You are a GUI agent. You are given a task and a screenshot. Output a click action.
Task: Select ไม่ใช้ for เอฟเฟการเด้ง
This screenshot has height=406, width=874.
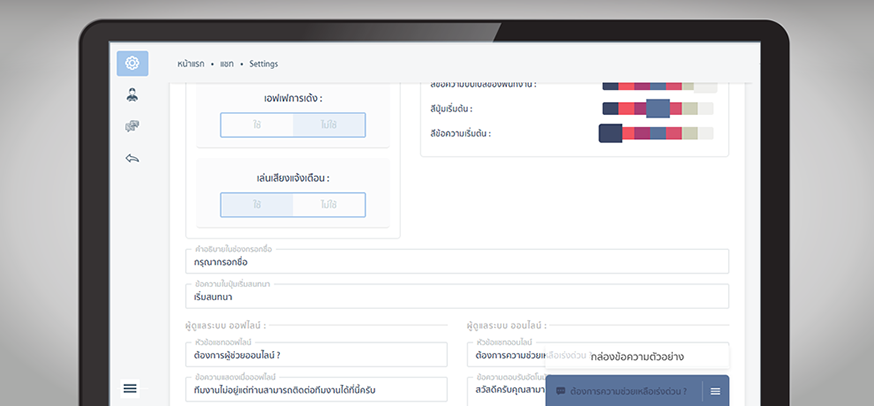pos(329,125)
